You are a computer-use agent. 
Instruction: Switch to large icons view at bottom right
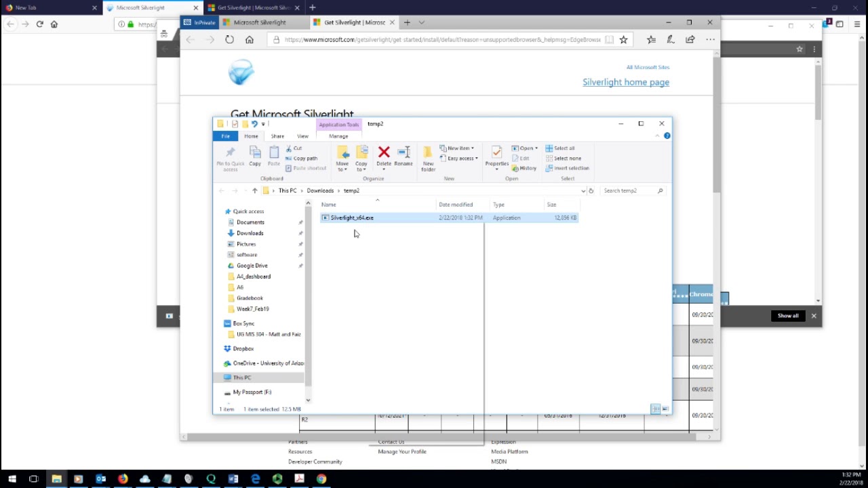coord(665,409)
